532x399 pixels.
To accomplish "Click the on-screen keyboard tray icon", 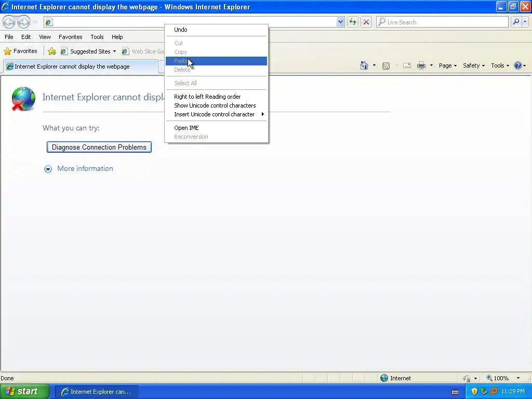I will click(455, 392).
